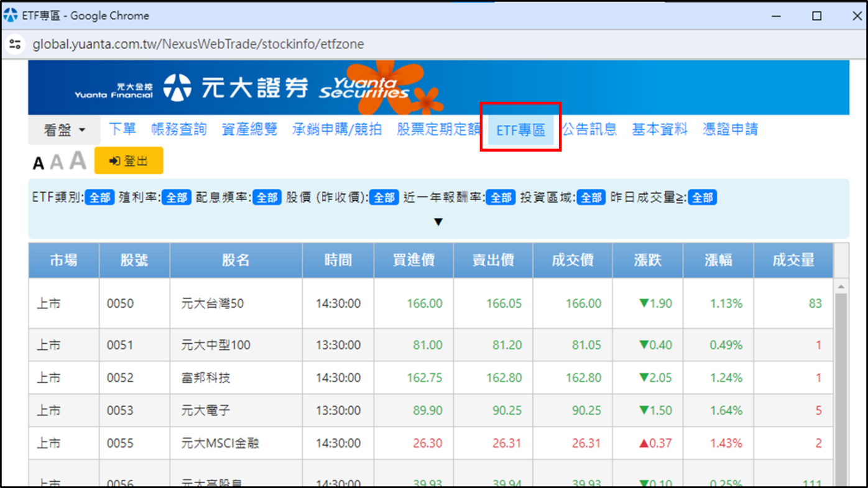This screenshot has height=488, width=868.
Task: Click the 全部 filter for 配息頻率
Action: pos(267,198)
